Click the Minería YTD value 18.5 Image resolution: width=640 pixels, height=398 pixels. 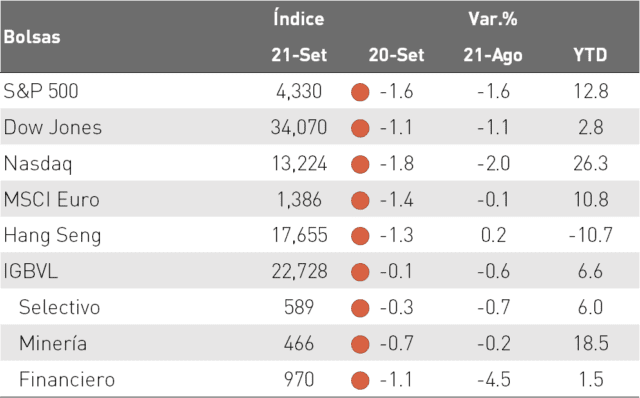[x=591, y=343]
